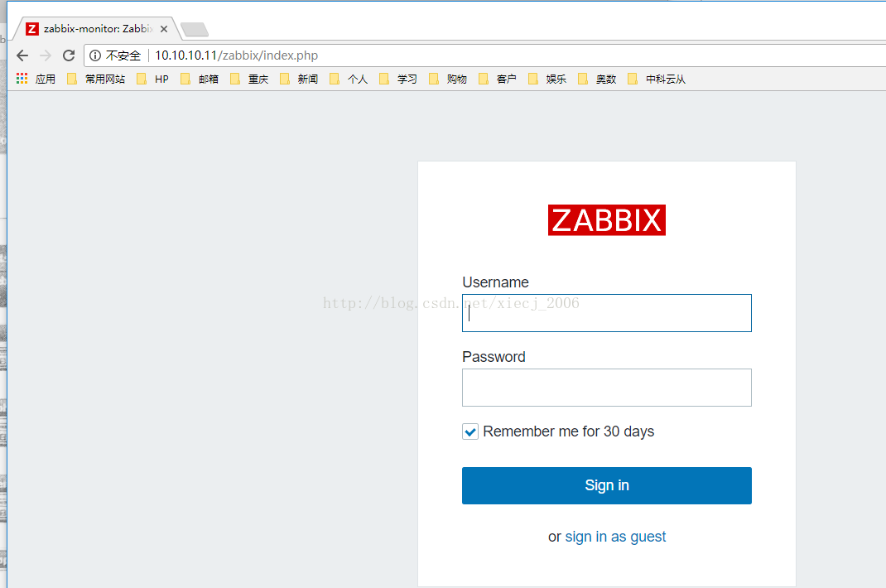Close the zabbix-monitor tab
Viewport: 886px width, 588px height.
point(164,29)
